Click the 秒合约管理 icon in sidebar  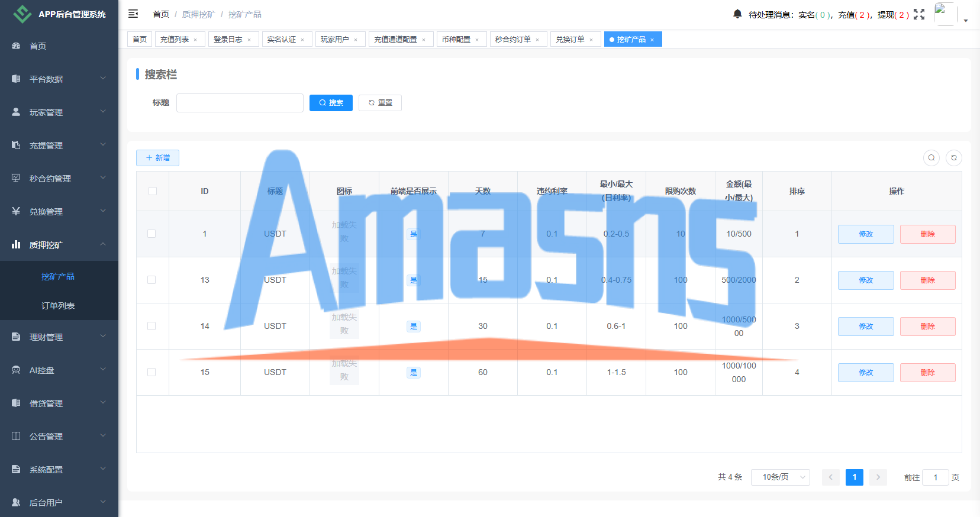(16, 178)
